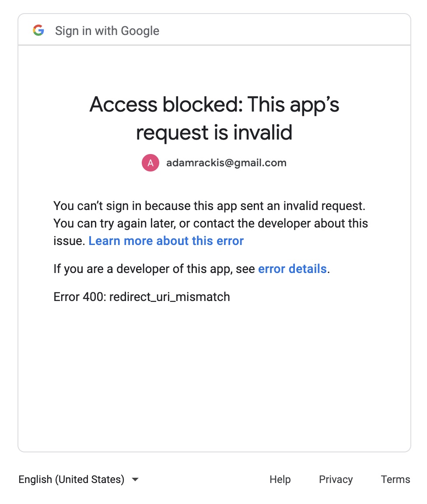Click the Google "G" logo

tap(38, 31)
